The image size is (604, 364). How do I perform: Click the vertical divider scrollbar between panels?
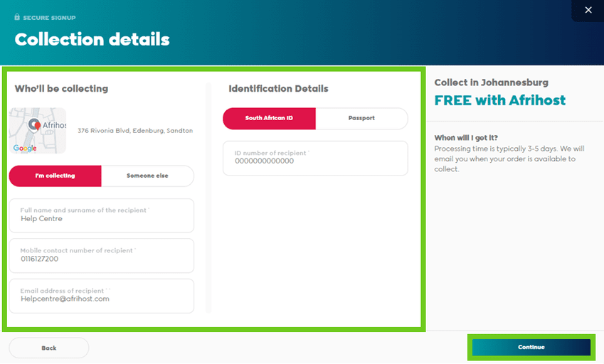tap(208, 198)
